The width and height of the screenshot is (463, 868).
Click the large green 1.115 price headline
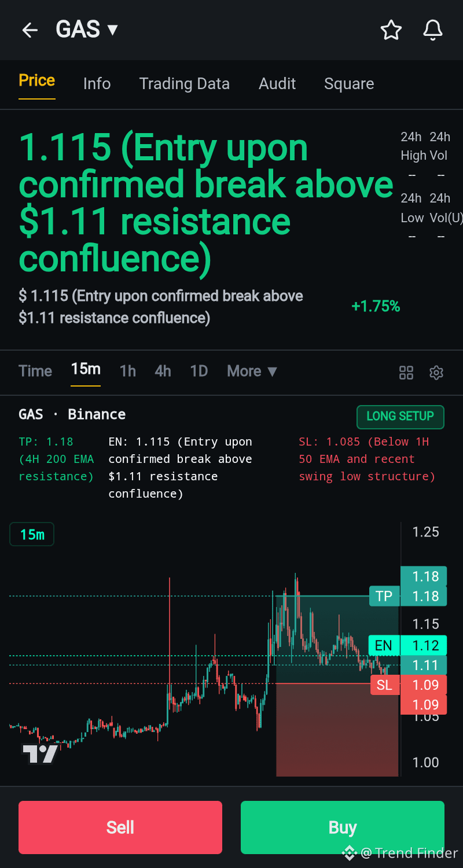click(x=206, y=203)
